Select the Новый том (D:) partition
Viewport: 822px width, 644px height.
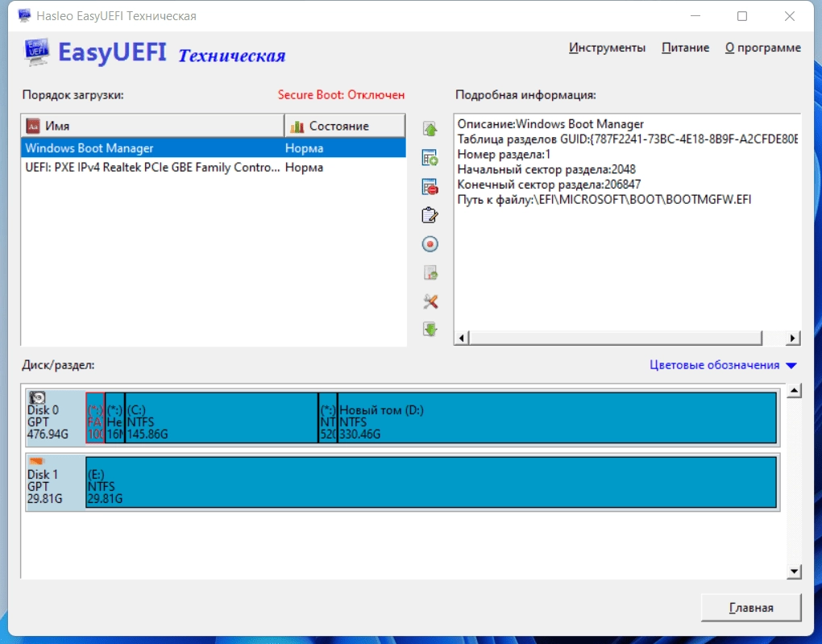[557, 418]
